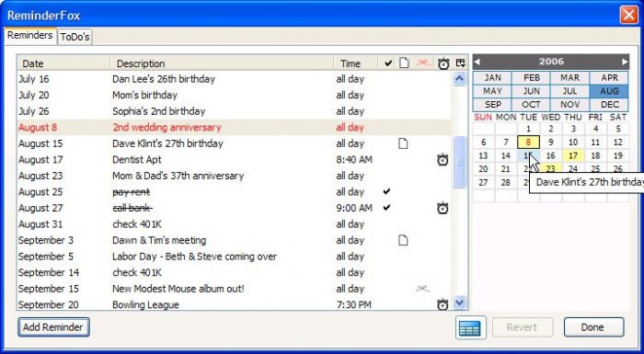Sort by the Date column header
This screenshot has height=354, width=644.
[x=63, y=63]
